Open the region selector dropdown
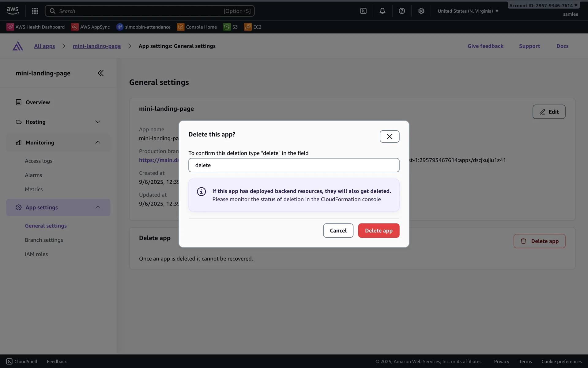This screenshot has height=368, width=588. point(468,11)
